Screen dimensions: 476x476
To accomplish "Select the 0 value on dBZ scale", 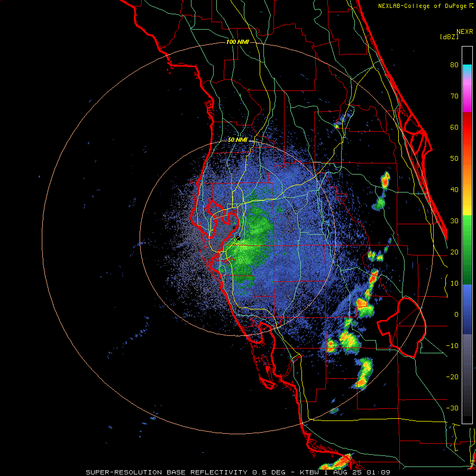I will (x=456, y=315).
